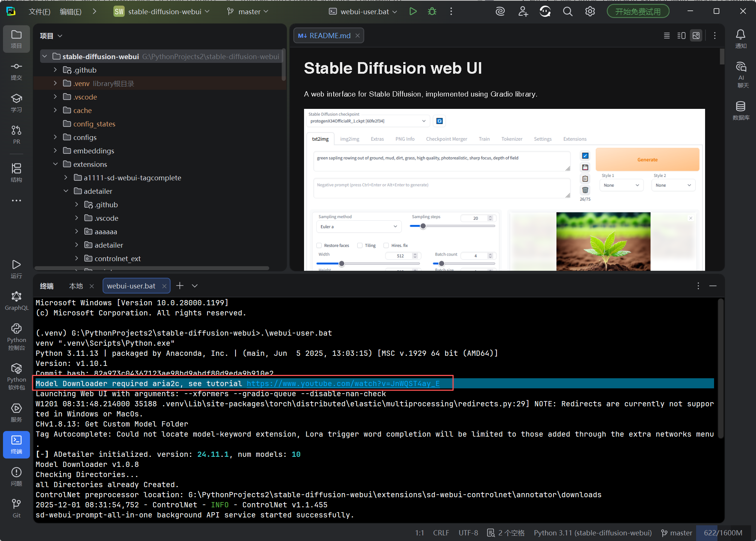Hide the 终端 panel
The image size is (756, 541).
coord(713,286)
